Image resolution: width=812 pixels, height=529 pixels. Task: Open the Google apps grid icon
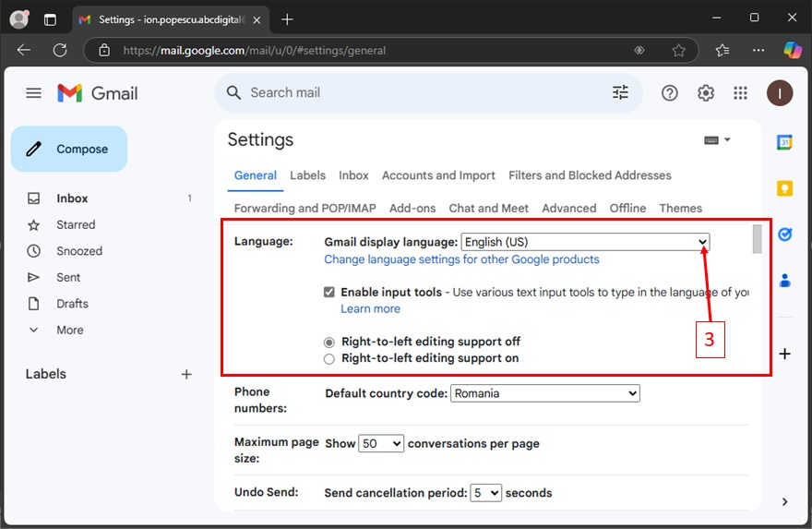point(740,93)
